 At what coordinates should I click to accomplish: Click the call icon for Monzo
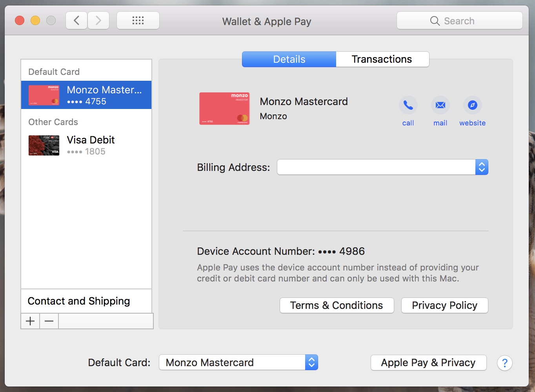[x=408, y=105]
